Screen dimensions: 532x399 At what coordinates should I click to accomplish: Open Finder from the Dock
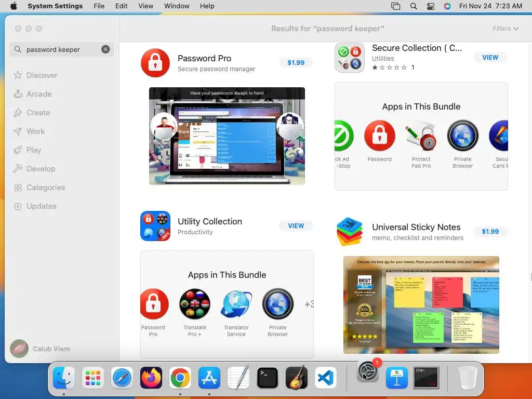(64, 377)
